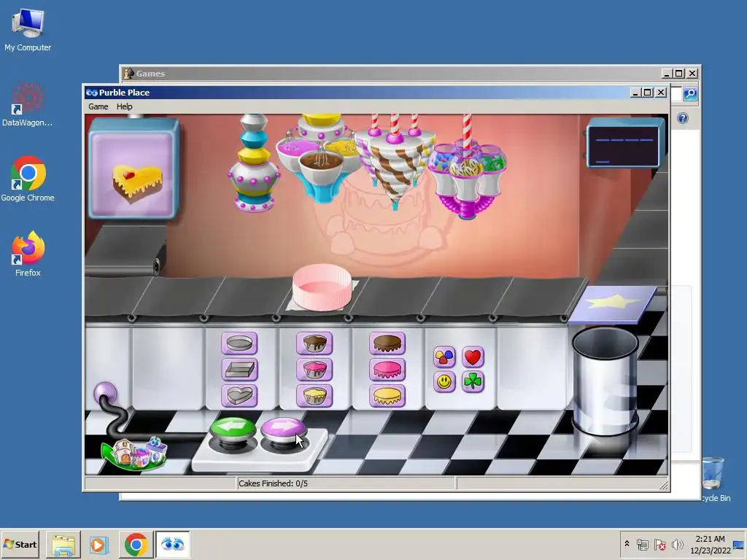The width and height of the screenshot is (747, 560).
Task: Open the Game menu
Action: pos(98,106)
